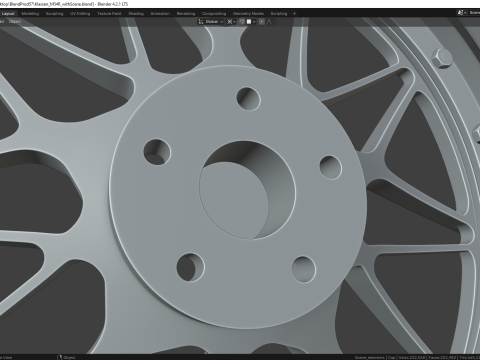The height and width of the screenshot is (360, 480).
Task: Open the scene browse icon at top right
Action: pyautogui.click(x=462, y=13)
